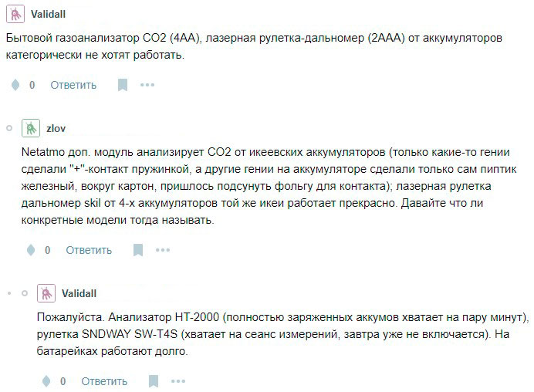Viewport: 534px width, 392px height.
Task: Upvote the first comment about CO2 gas analyzer
Action: [15, 85]
